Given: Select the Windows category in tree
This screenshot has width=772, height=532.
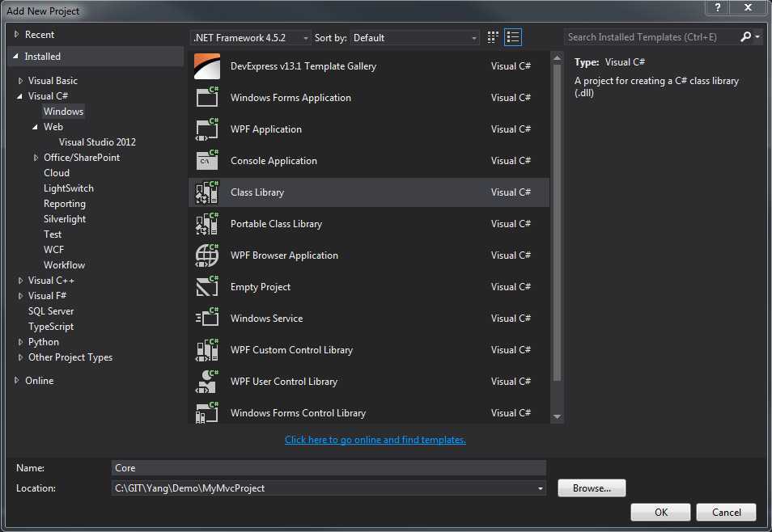Looking at the screenshot, I should (x=63, y=112).
